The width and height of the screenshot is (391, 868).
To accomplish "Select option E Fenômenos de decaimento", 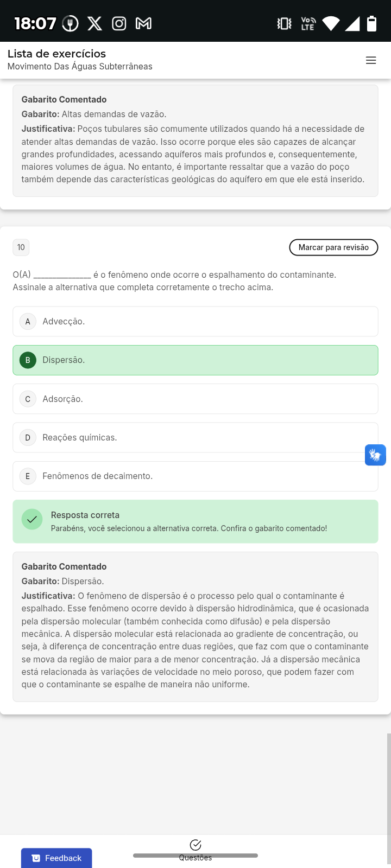I will [x=195, y=476].
